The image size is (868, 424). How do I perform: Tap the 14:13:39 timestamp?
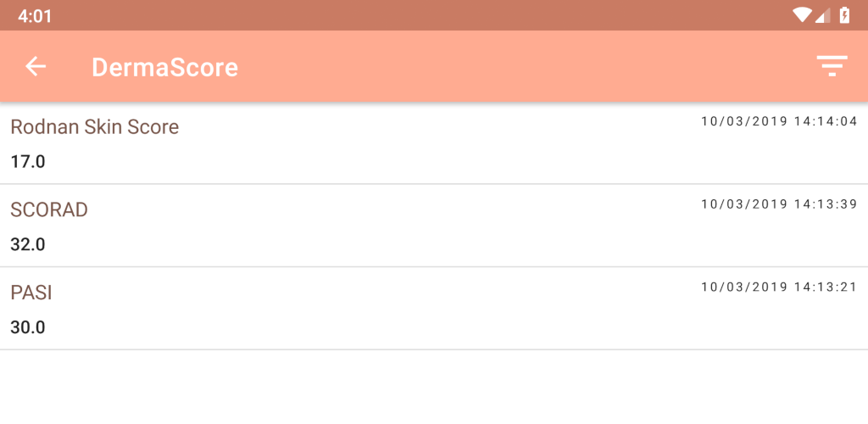pyautogui.click(x=779, y=204)
